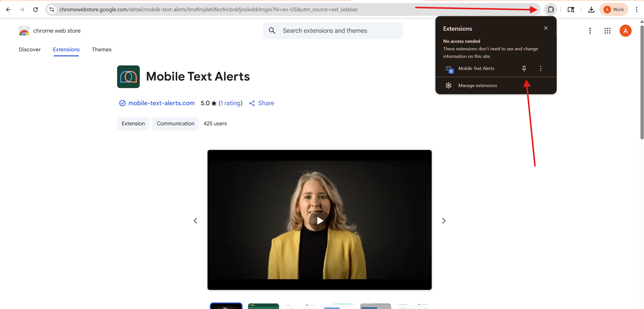Screen dimensions: 644x309
Task: Open mobile-text-alerts.com link
Action: (161, 103)
